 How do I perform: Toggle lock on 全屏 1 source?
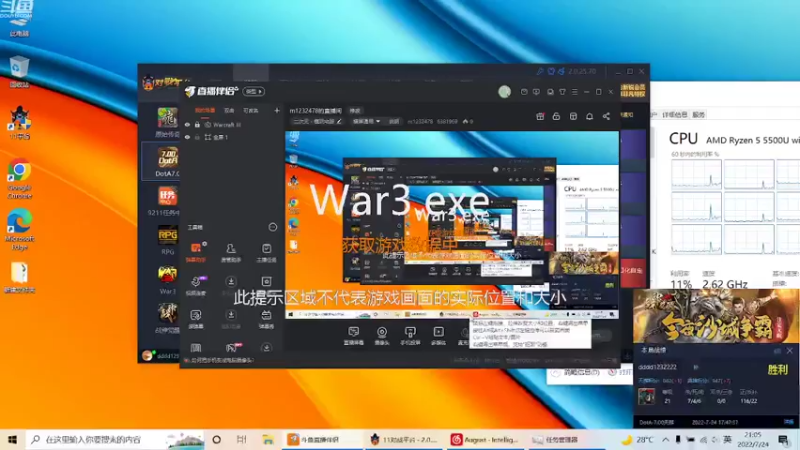pos(197,137)
